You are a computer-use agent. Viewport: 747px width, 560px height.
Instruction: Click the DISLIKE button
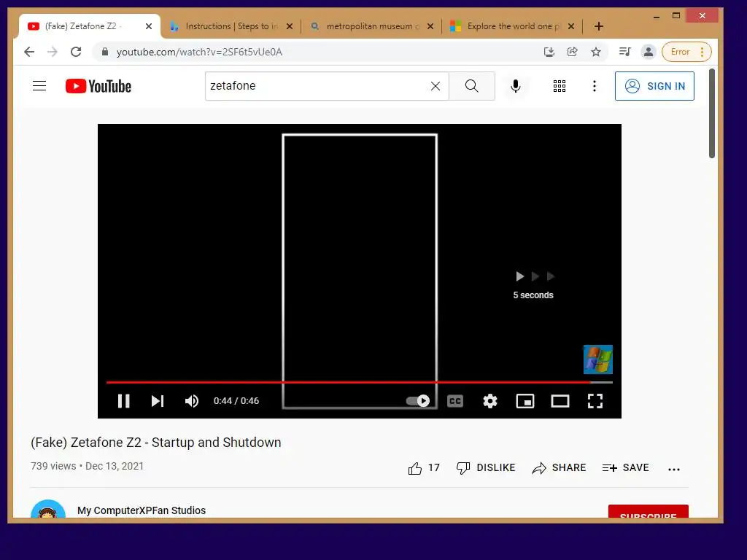pyautogui.click(x=485, y=467)
